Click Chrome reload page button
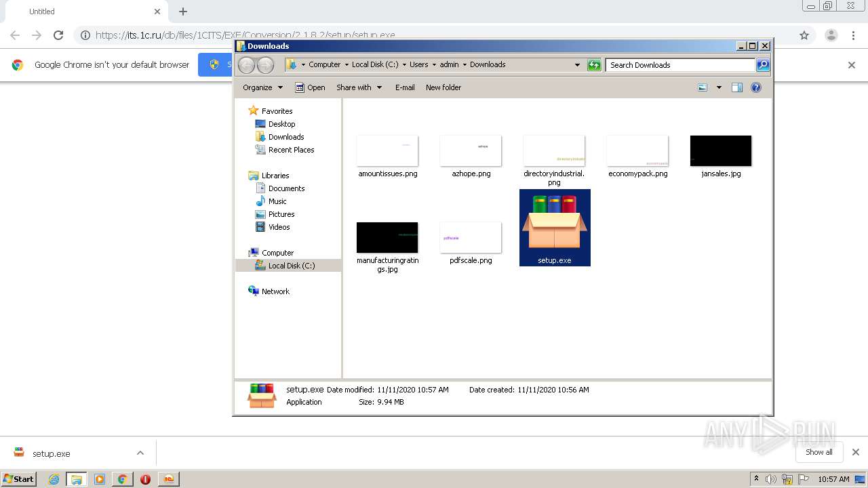This screenshot has width=868, height=488. [58, 35]
